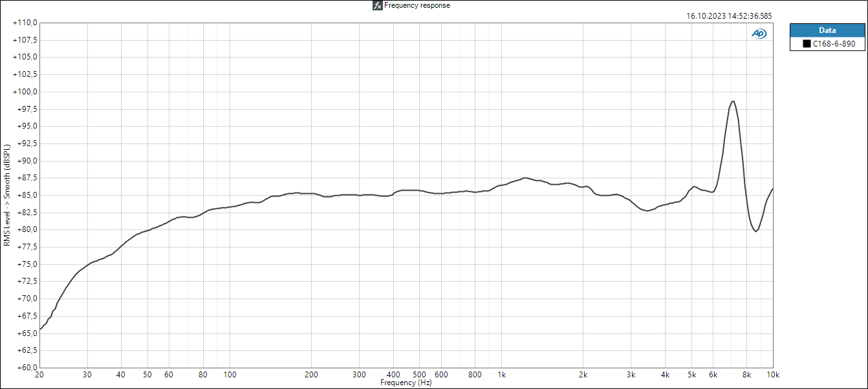Click the +100,0 tick label on Y axis
Screen dimensions: 868x389
(x=25, y=92)
